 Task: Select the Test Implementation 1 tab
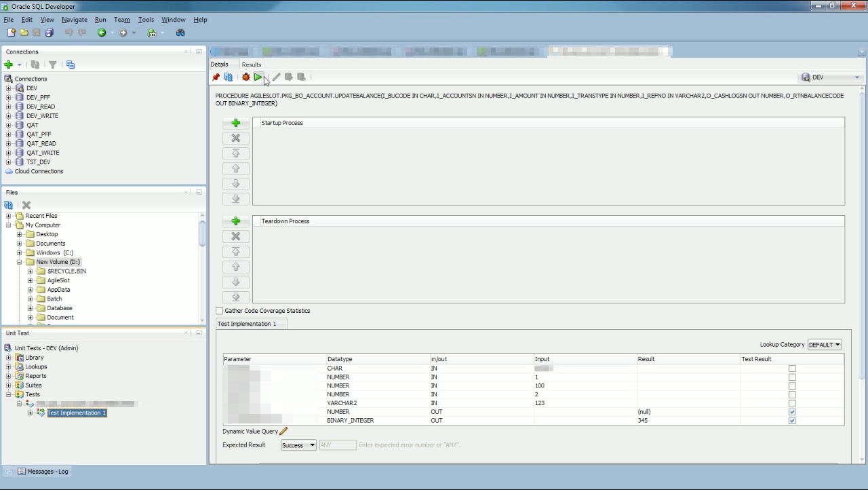(x=252, y=324)
